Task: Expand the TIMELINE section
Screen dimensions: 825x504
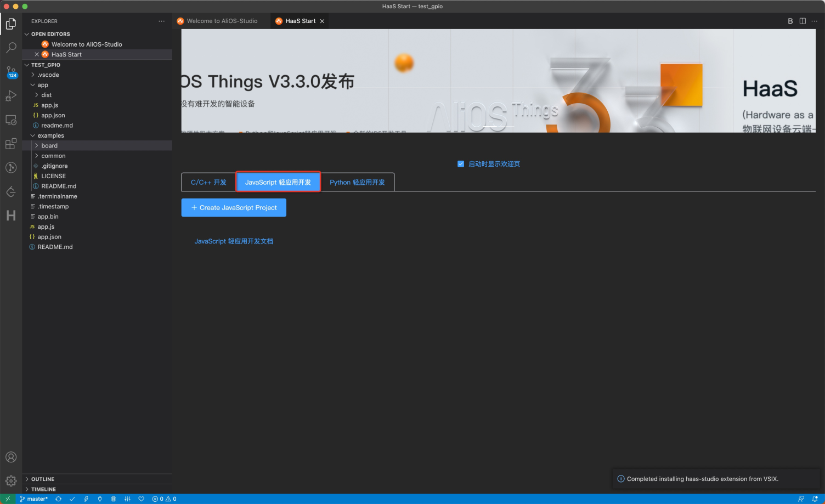Action: click(x=97, y=489)
